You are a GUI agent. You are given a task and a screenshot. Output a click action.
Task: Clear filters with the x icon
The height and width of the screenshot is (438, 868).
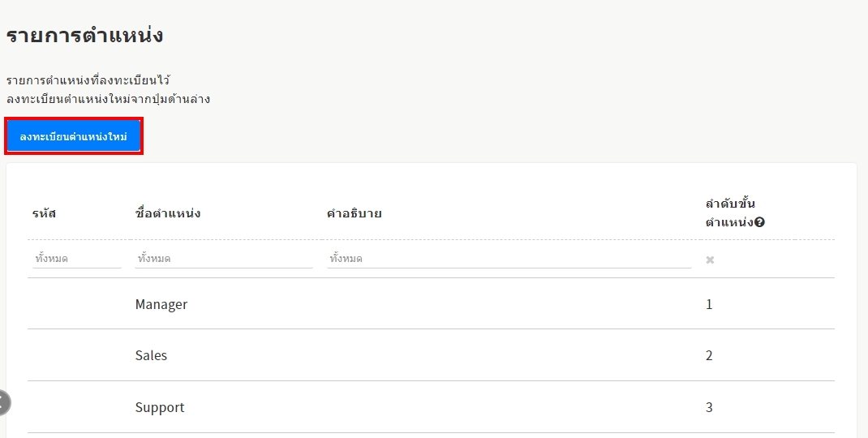point(710,260)
